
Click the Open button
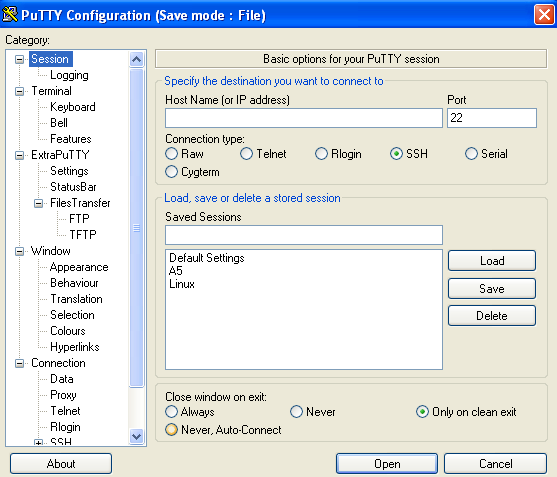(x=387, y=464)
